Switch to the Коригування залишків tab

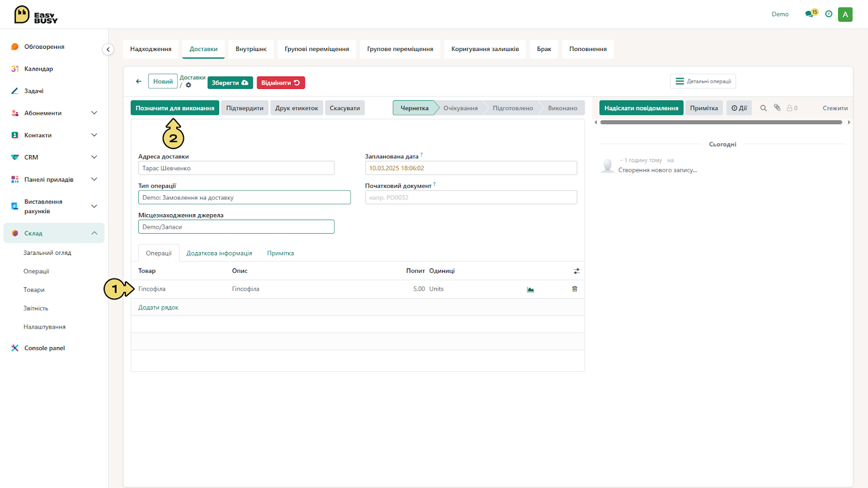pyautogui.click(x=485, y=49)
